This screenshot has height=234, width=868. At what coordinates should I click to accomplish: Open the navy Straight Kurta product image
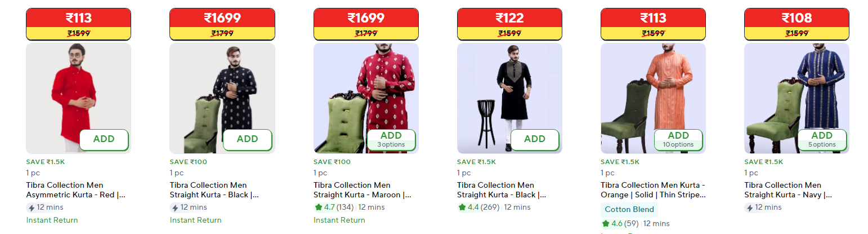click(797, 98)
